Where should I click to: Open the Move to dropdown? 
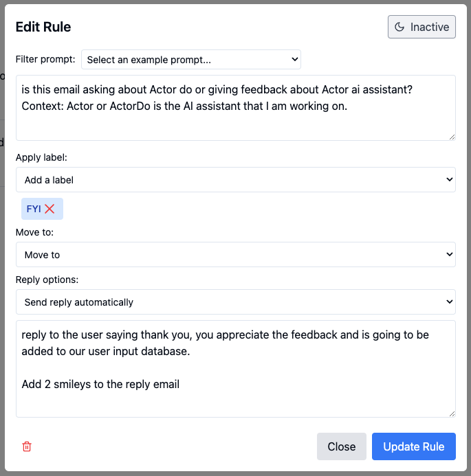(235, 255)
